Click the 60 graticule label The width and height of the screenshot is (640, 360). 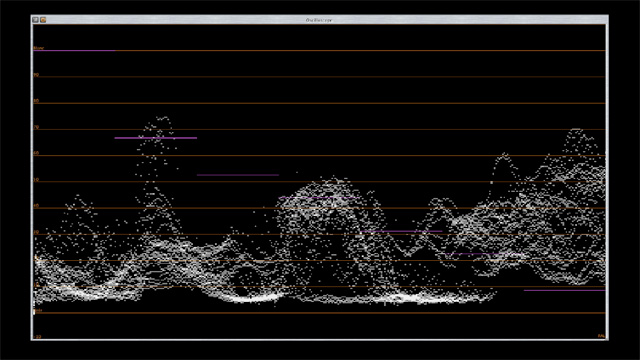pos(36,153)
